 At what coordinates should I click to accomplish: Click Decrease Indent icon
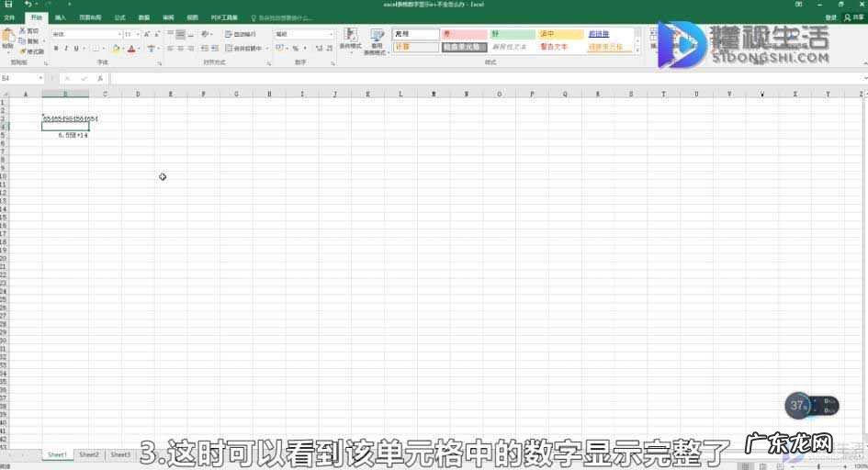pyautogui.click(x=205, y=49)
